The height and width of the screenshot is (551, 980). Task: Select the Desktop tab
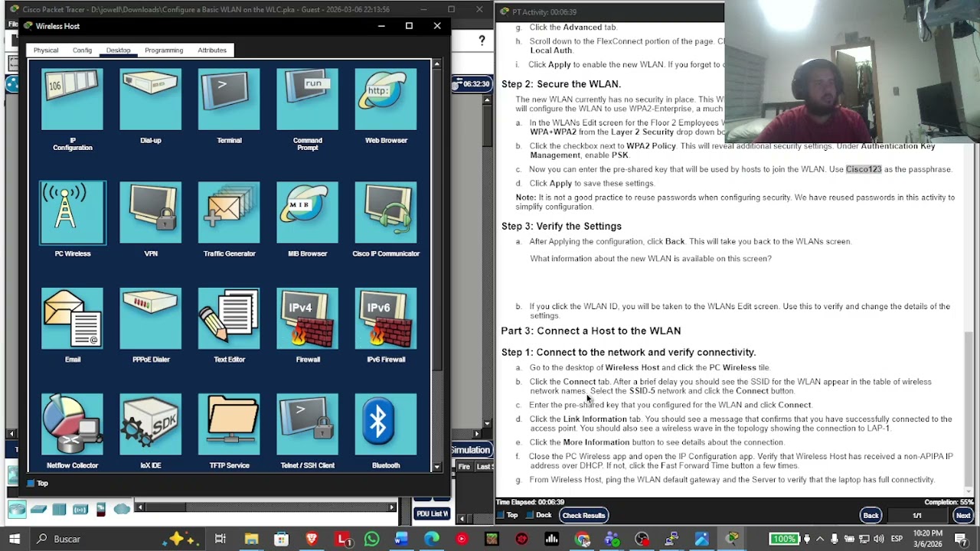coord(118,51)
